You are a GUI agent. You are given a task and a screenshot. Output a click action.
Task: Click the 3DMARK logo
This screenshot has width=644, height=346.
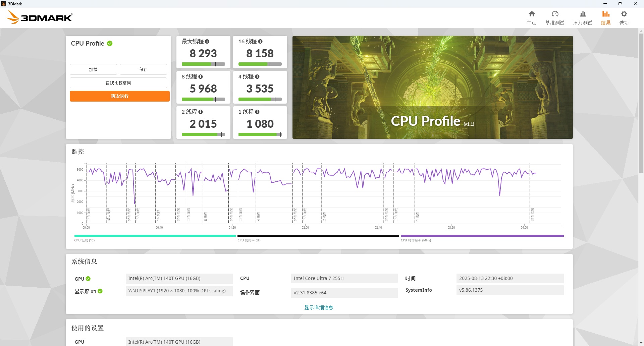pos(39,17)
